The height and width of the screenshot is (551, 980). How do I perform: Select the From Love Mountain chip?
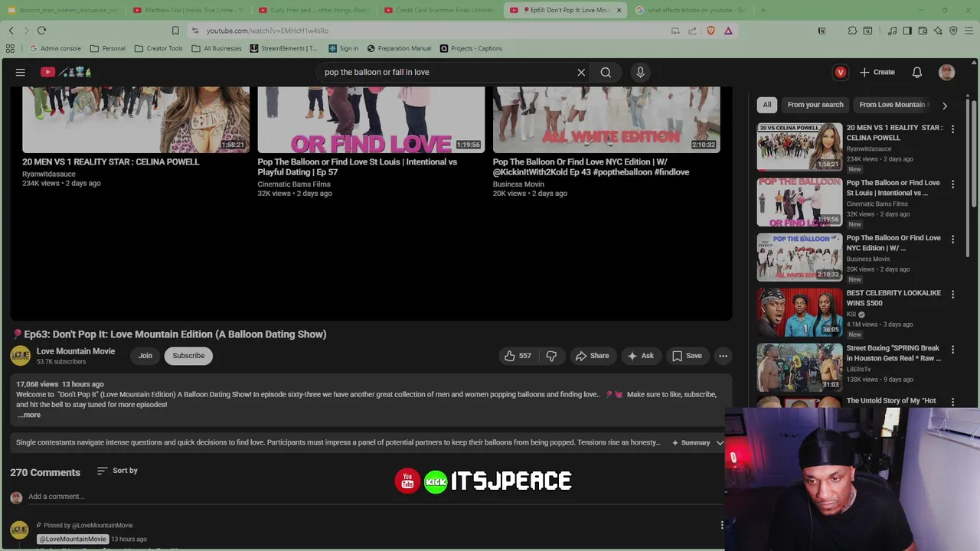click(892, 105)
